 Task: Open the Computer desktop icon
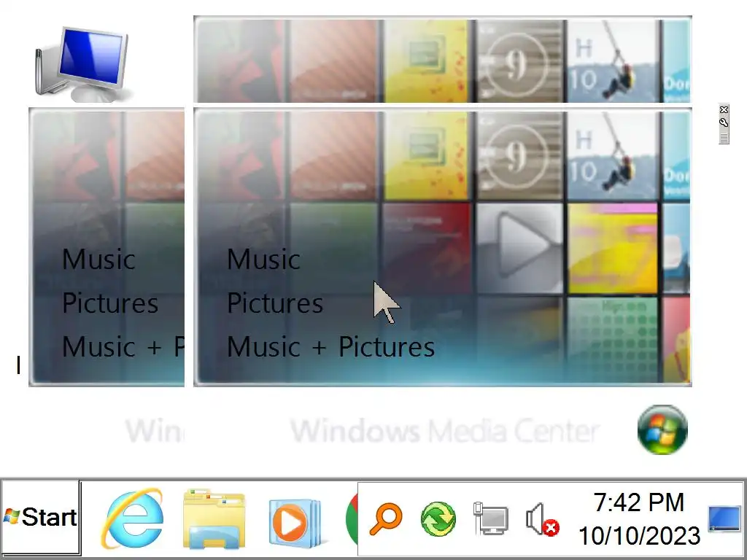click(x=82, y=65)
